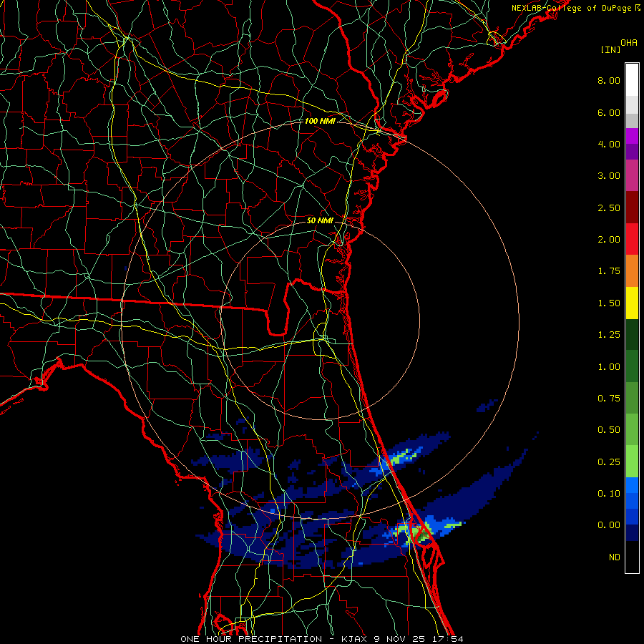Click the 0.75 legend value
644x644 pixels.
609,399
